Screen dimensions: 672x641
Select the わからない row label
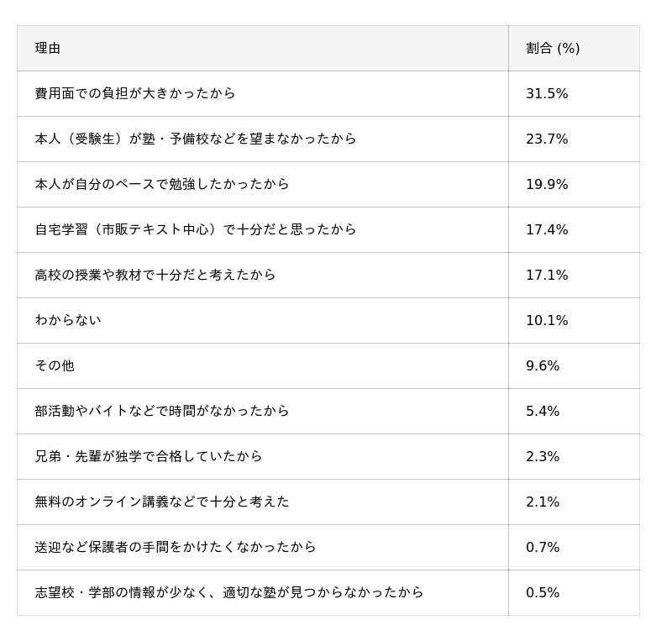(x=68, y=321)
